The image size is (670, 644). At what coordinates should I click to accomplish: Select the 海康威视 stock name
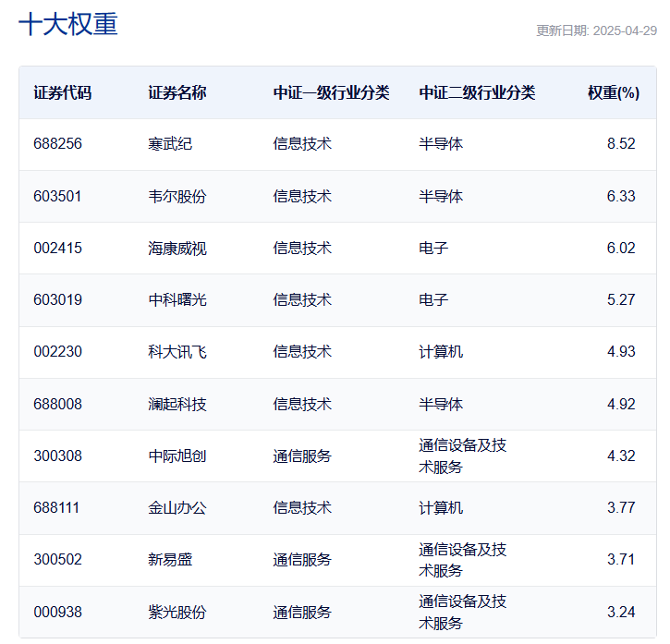click(177, 248)
